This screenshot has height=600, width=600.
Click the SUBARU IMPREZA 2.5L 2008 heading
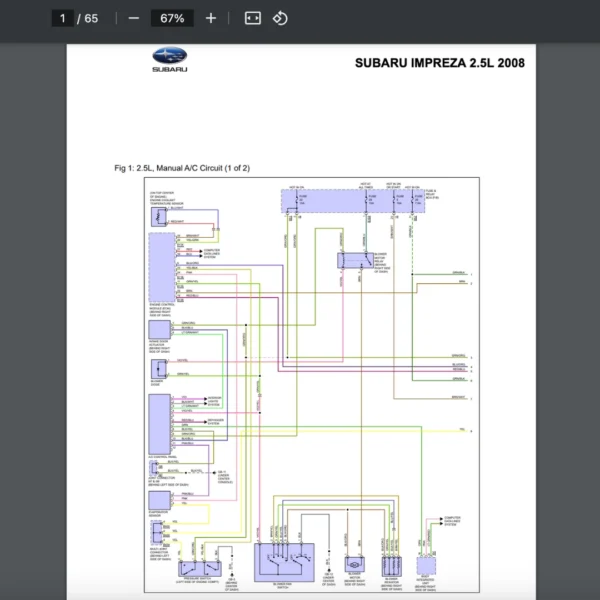(440, 63)
